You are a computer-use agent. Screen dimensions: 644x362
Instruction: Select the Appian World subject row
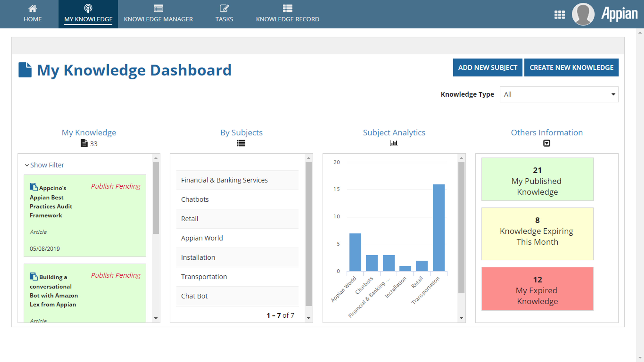[x=237, y=238]
